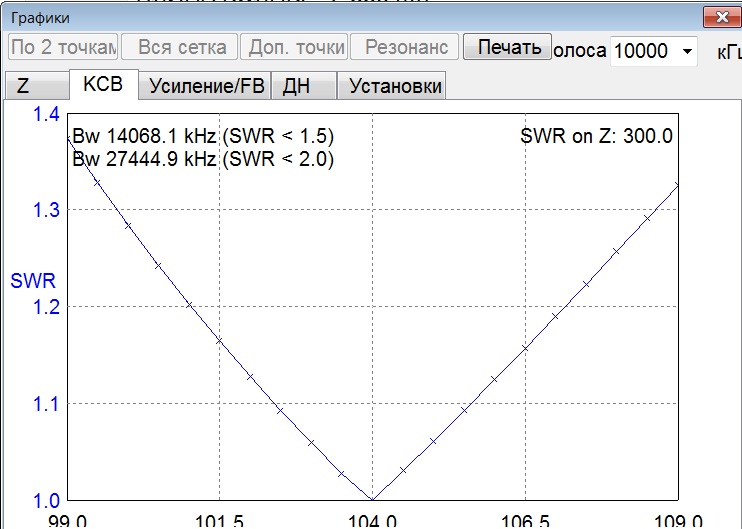
Task: Switch to the Z tab
Action: point(23,86)
